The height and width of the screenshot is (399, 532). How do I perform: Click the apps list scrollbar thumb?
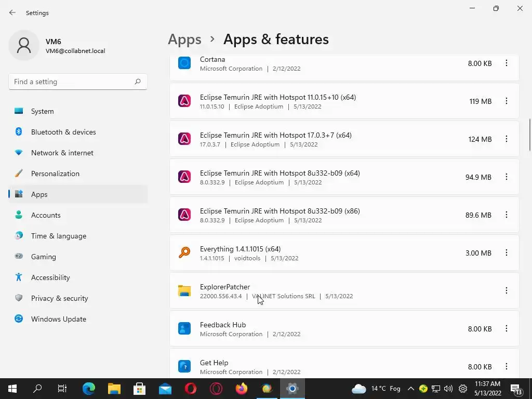[x=529, y=135]
